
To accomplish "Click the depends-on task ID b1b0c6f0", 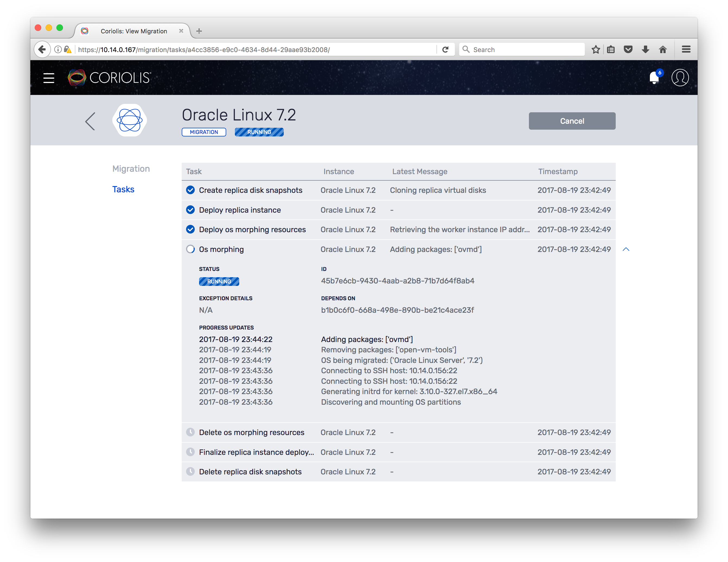I will [x=397, y=310].
